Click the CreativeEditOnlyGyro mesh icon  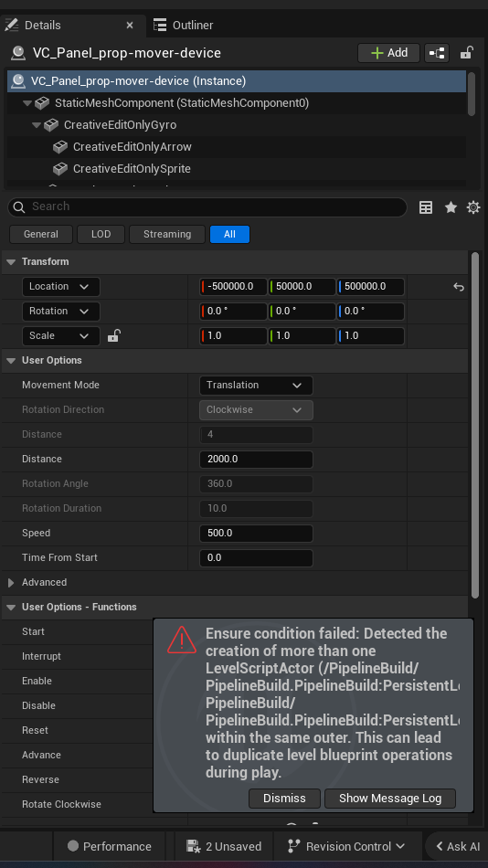click(51, 125)
